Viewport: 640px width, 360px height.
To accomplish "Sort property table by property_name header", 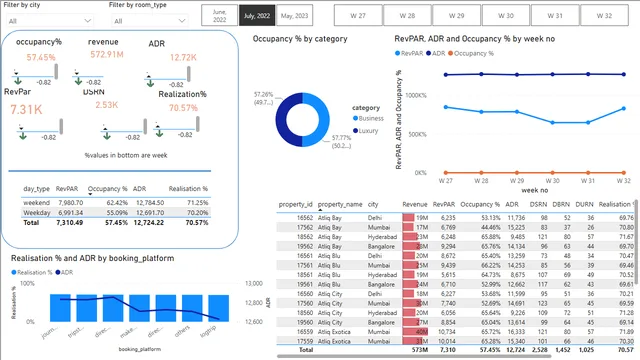I will (x=340, y=204).
